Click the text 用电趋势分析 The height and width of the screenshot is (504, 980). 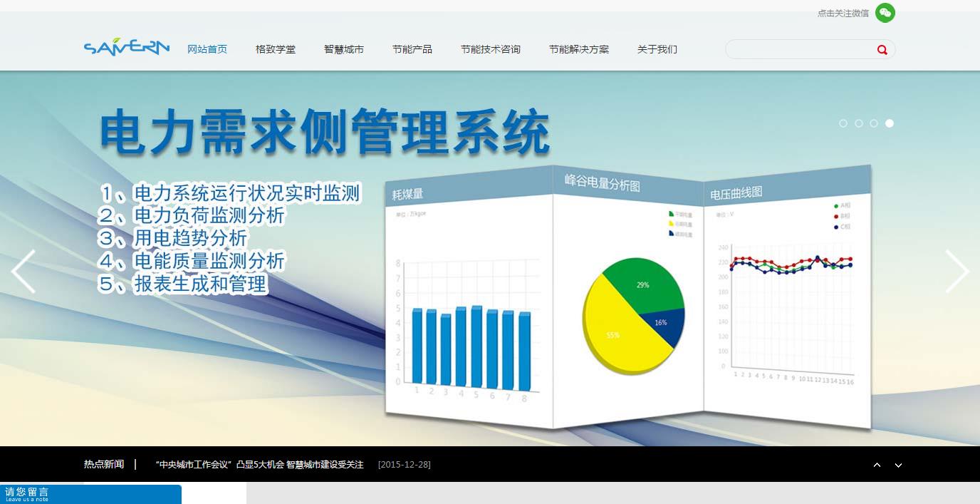191,238
